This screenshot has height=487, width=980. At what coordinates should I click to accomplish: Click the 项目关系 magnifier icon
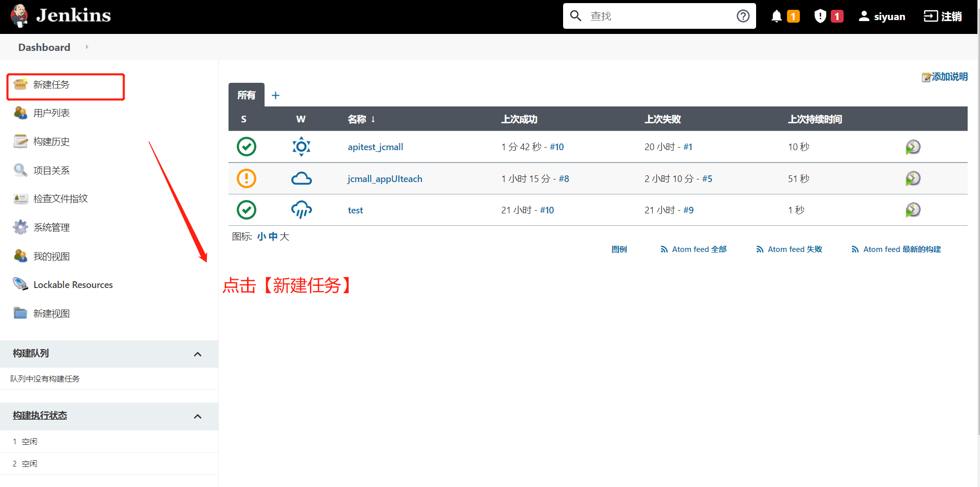(21, 170)
